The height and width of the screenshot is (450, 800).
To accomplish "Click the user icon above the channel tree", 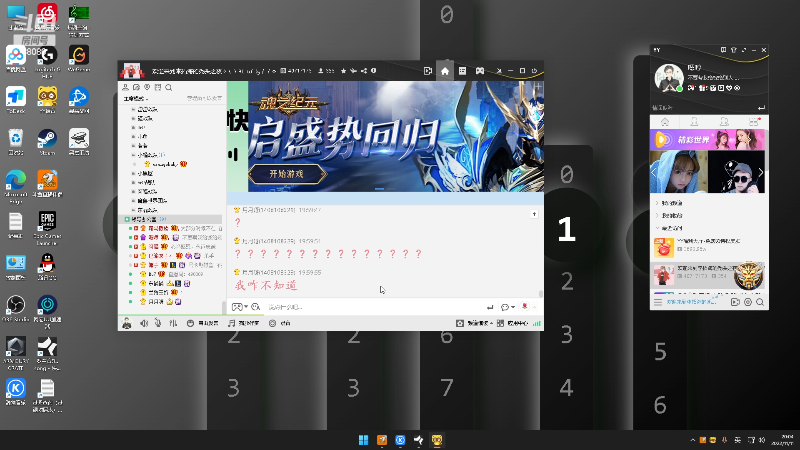I will click(126, 88).
